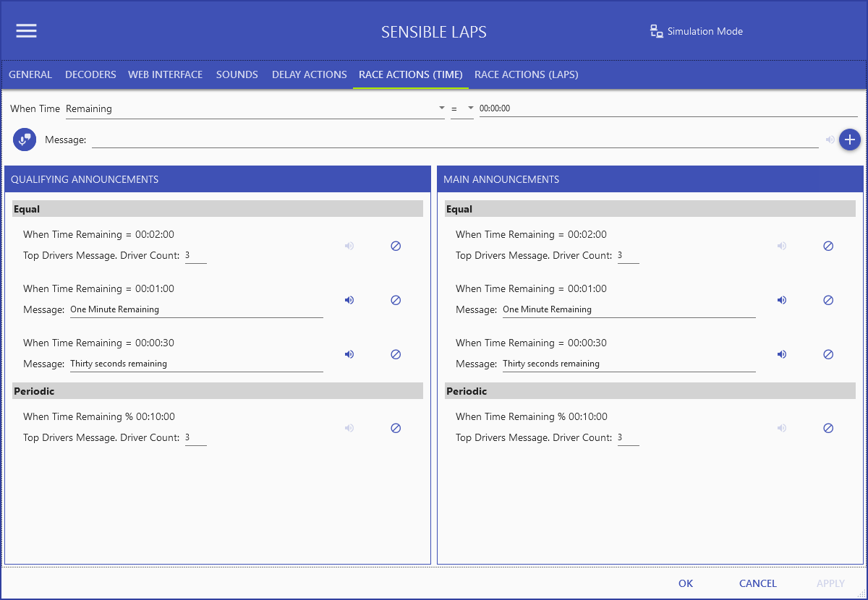The width and height of the screenshot is (868, 600).
Task: Edit Qualifying One Minute Remaining message field
Action: 197,309
